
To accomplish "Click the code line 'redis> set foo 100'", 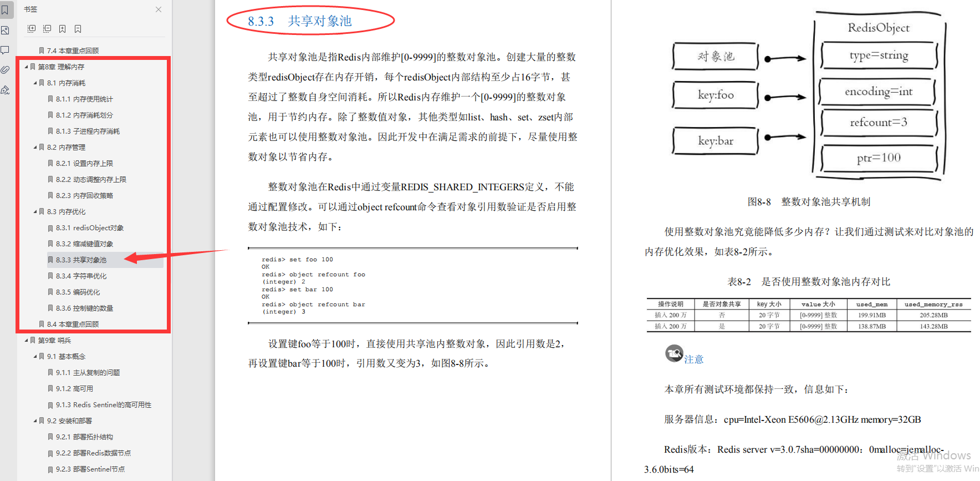I will coord(297,259).
